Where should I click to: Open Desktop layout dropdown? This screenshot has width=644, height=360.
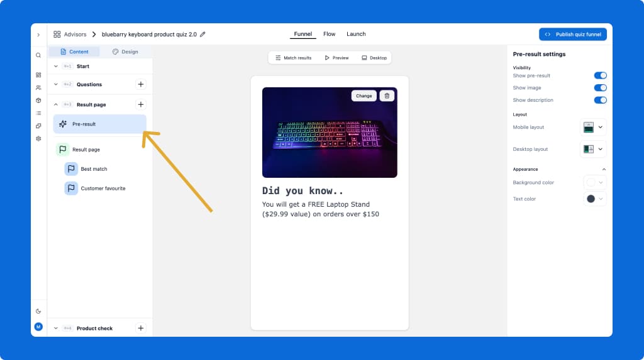click(593, 150)
